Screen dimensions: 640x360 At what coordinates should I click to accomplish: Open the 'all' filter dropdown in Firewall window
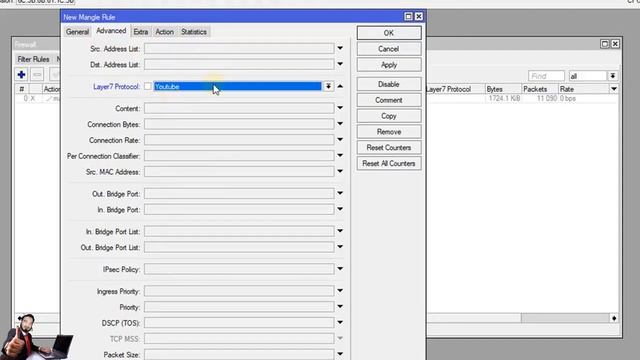pyautogui.click(x=613, y=76)
